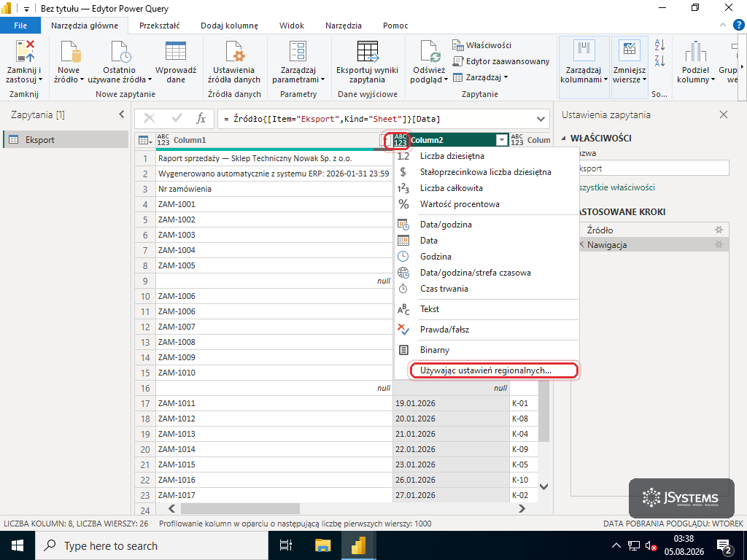747x560 pixels.
Task: Select the Eksport query
Action: tap(66, 139)
